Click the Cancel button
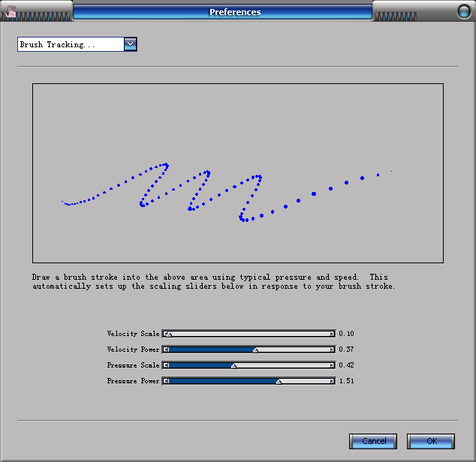This screenshot has height=462, width=476. [x=373, y=441]
